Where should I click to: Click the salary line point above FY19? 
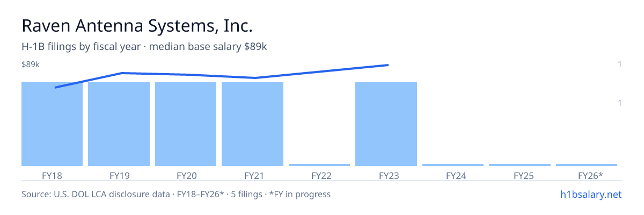pos(122,73)
